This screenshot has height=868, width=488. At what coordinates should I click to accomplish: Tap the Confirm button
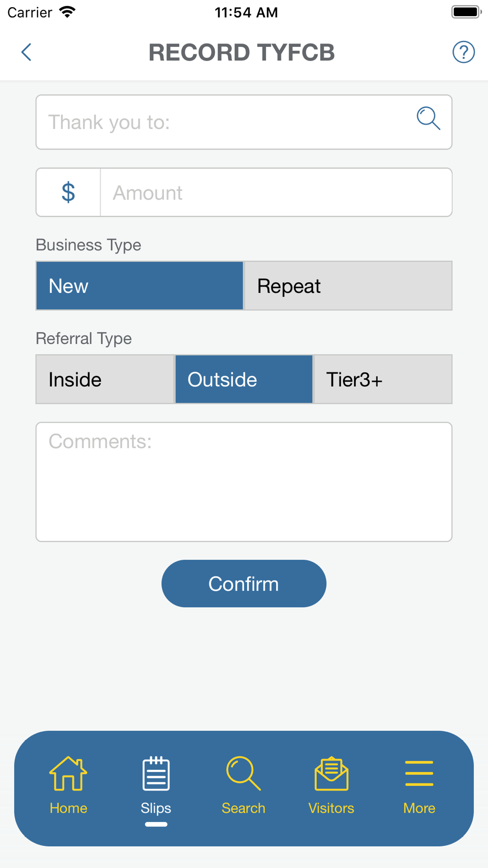(244, 583)
